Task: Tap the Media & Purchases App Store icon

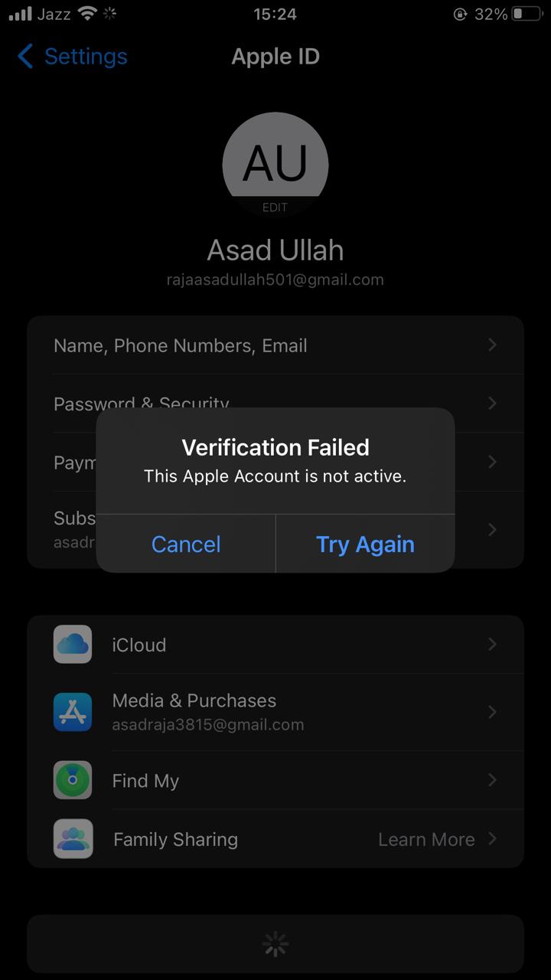Action: point(73,712)
